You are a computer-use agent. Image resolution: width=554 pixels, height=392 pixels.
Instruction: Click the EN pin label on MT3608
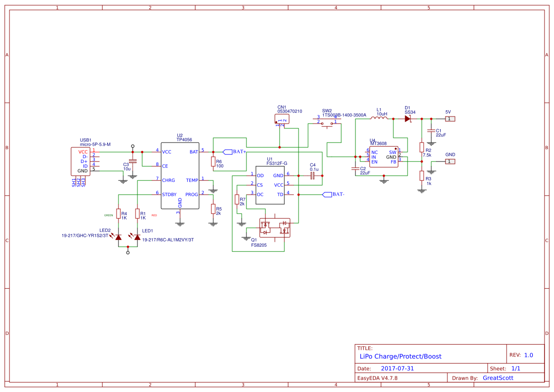click(374, 162)
